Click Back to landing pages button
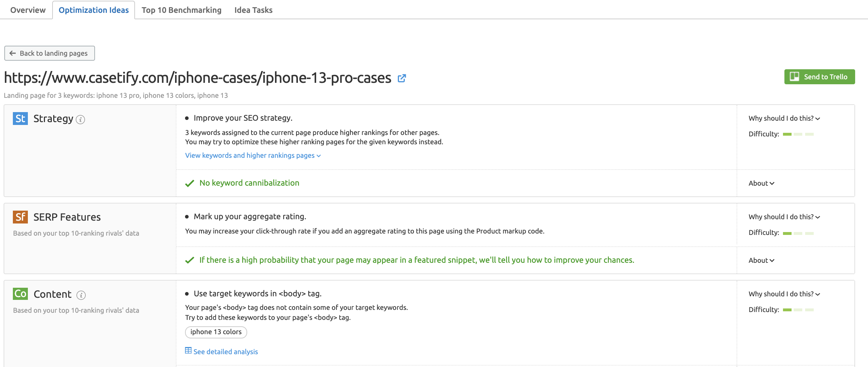868x367 pixels. point(50,53)
